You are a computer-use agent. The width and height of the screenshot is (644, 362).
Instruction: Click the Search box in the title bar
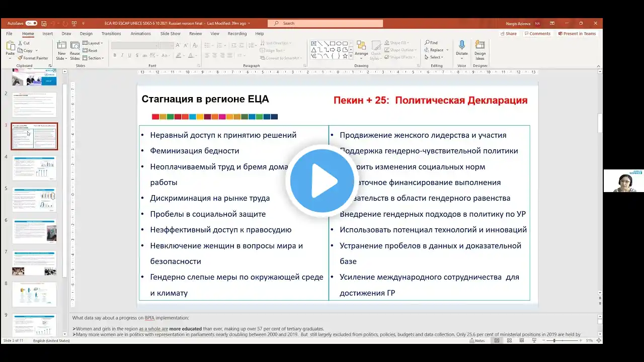click(x=325, y=23)
